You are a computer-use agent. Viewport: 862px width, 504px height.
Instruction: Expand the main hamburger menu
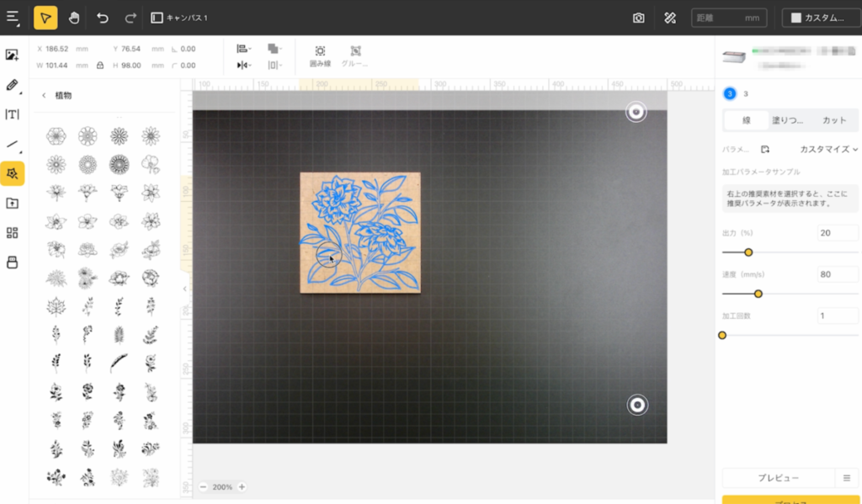point(13,18)
